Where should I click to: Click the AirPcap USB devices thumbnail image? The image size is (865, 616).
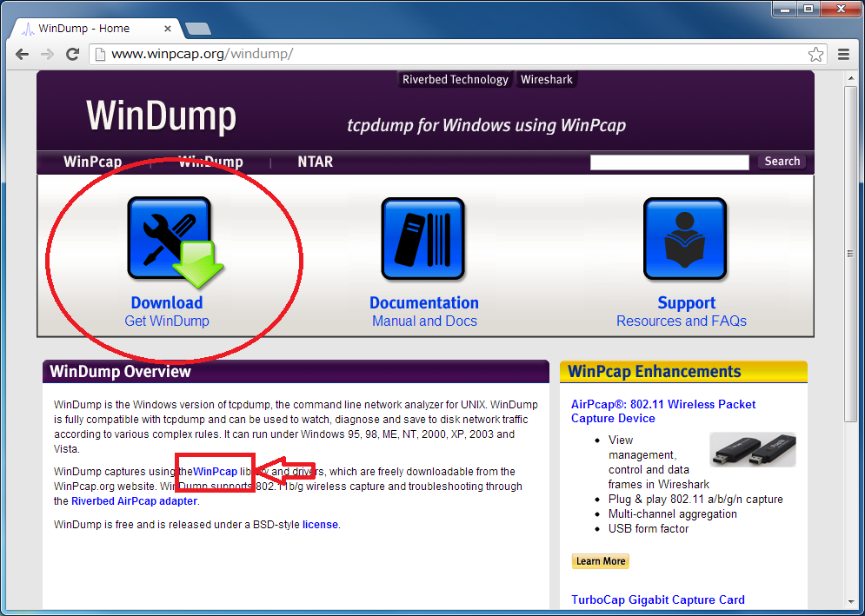[752, 450]
